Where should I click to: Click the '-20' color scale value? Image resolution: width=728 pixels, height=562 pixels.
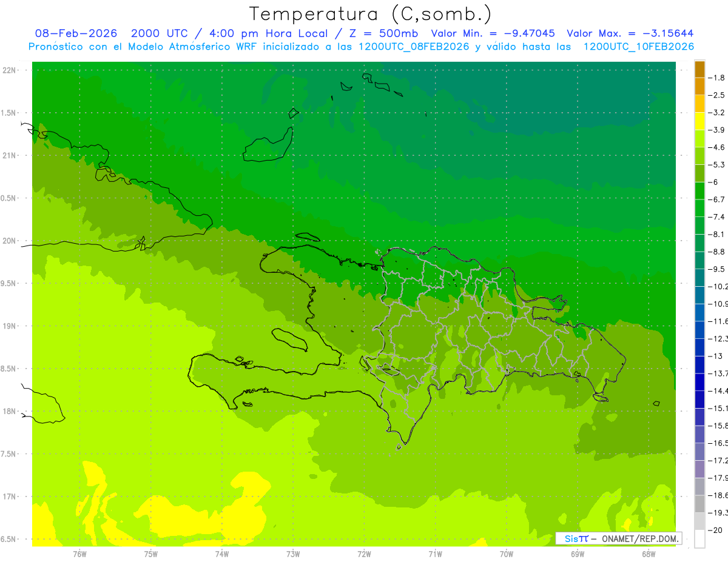[715, 530]
